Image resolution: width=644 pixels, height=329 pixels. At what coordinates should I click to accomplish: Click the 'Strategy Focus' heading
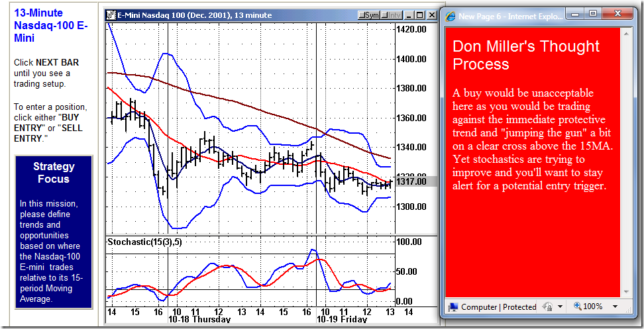[x=54, y=173]
